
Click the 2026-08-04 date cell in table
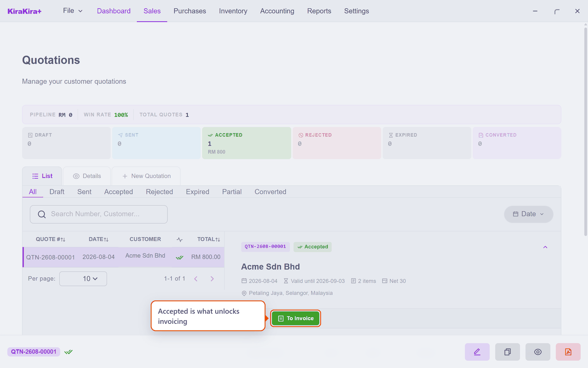coord(98,257)
